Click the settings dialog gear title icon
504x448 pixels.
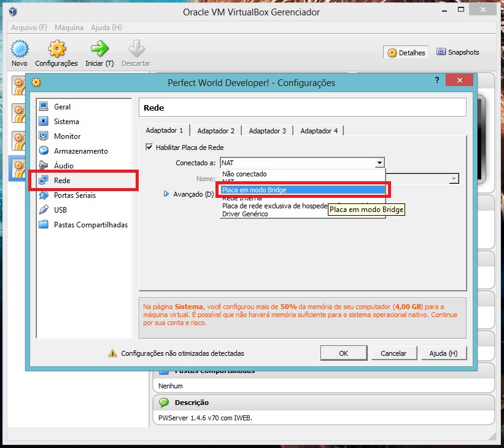[x=36, y=83]
